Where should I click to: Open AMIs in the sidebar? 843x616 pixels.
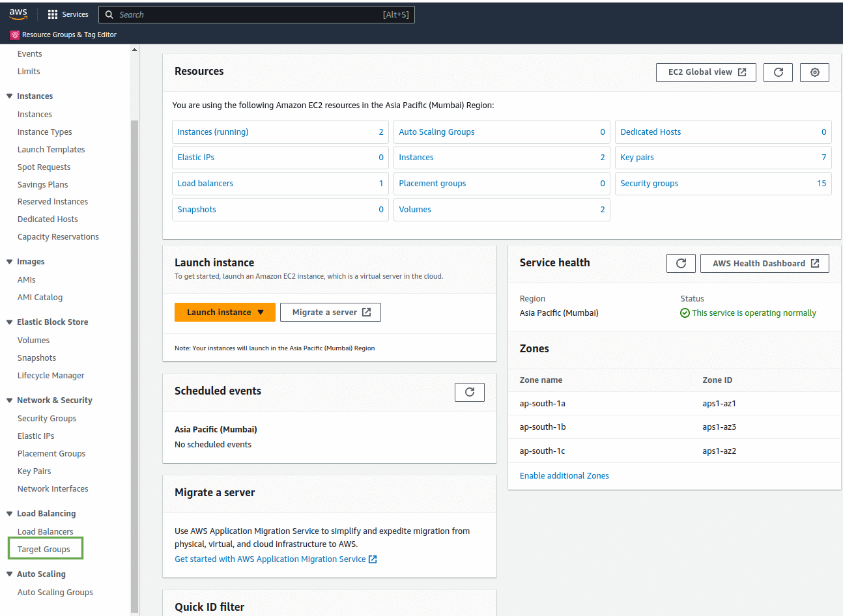pos(26,279)
